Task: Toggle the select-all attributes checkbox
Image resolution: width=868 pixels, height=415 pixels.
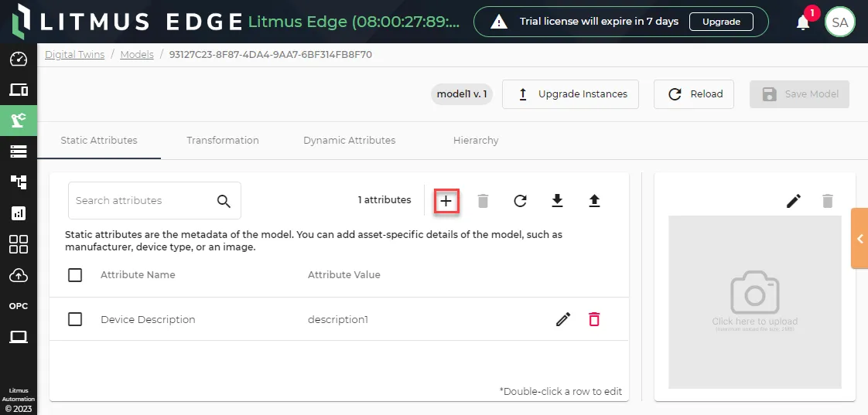Action: [x=75, y=275]
